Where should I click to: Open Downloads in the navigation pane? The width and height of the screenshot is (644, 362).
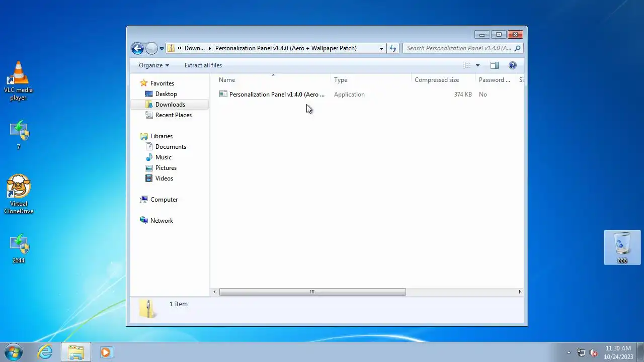169,105
